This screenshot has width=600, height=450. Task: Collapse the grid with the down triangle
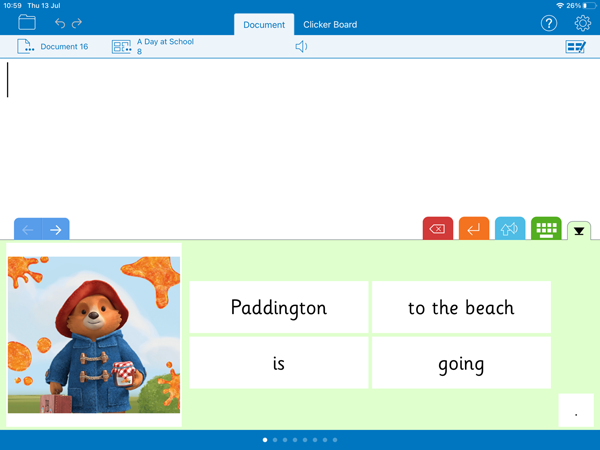point(579,231)
